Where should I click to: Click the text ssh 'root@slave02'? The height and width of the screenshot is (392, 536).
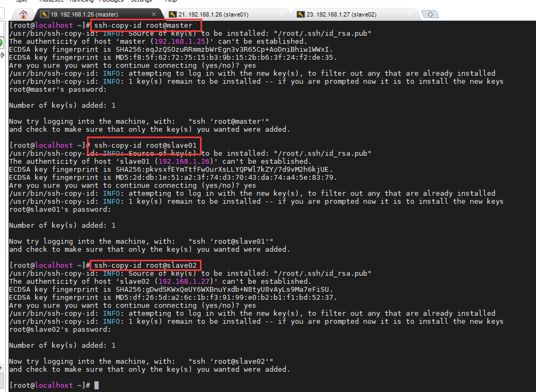(231, 361)
